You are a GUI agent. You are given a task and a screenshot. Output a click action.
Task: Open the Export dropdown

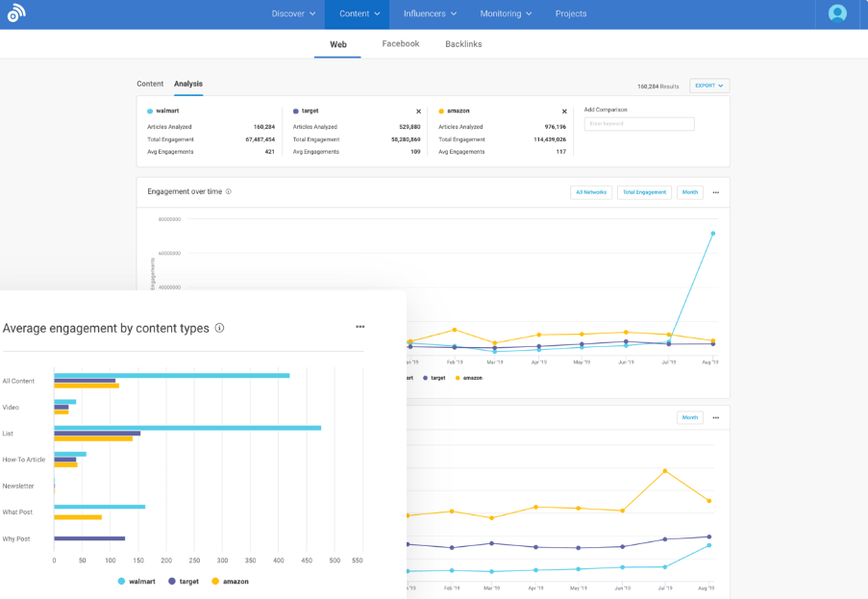709,86
